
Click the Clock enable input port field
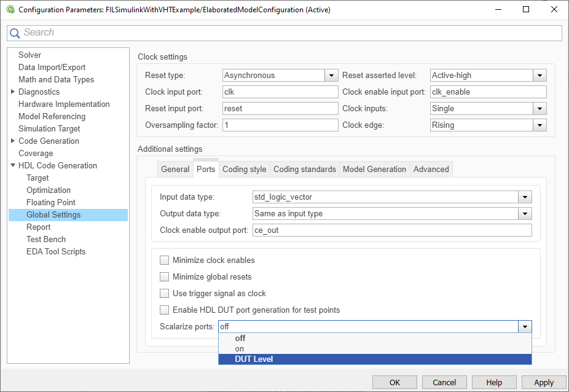click(488, 92)
